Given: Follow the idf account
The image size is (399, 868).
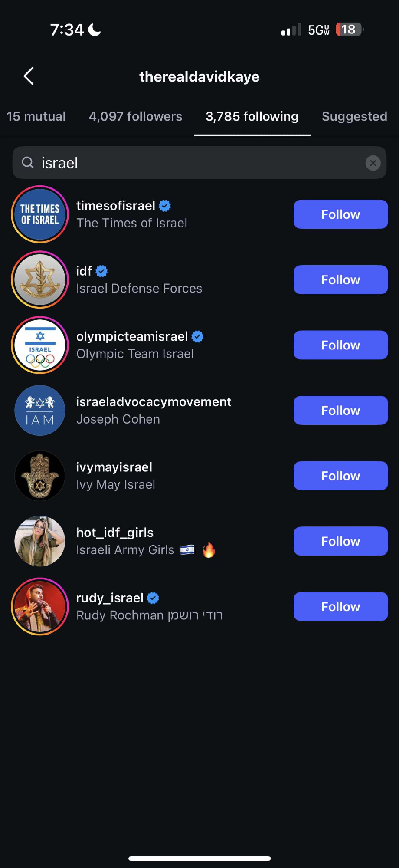Looking at the screenshot, I should [x=340, y=280].
